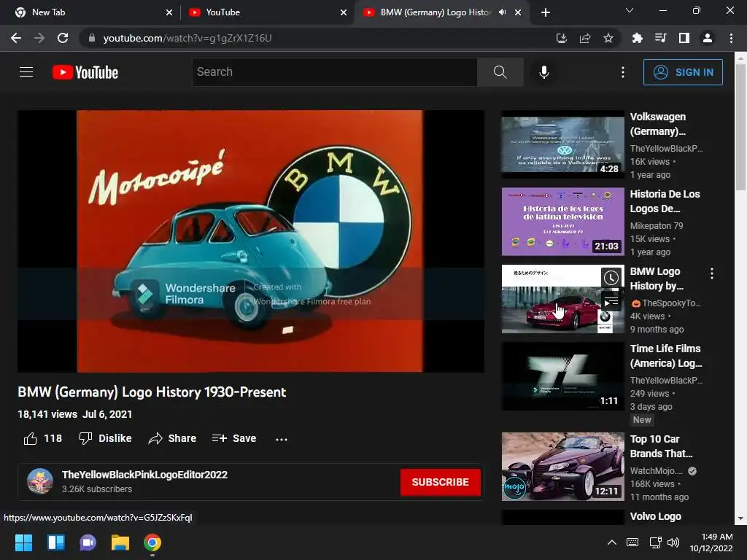This screenshot has width=747, height=560.
Task: Close the YouTube tab
Action: [x=344, y=12]
